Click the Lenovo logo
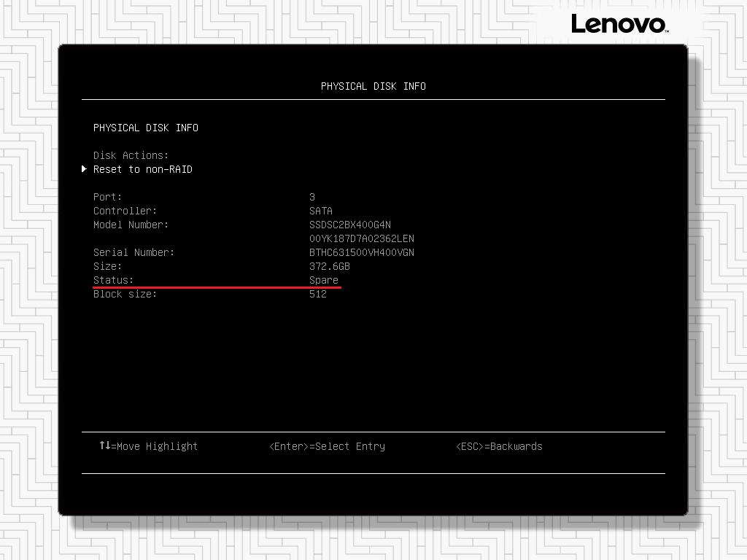747x560 pixels. (619, 23)
